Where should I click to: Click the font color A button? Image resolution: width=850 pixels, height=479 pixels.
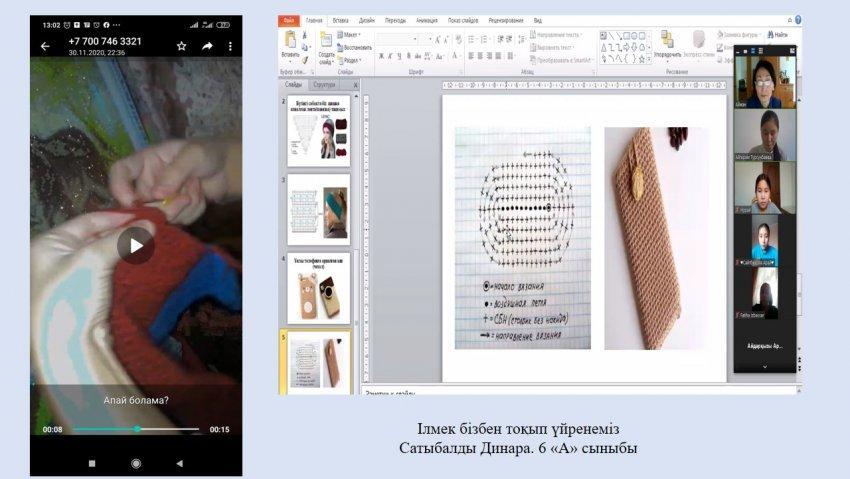455,56
